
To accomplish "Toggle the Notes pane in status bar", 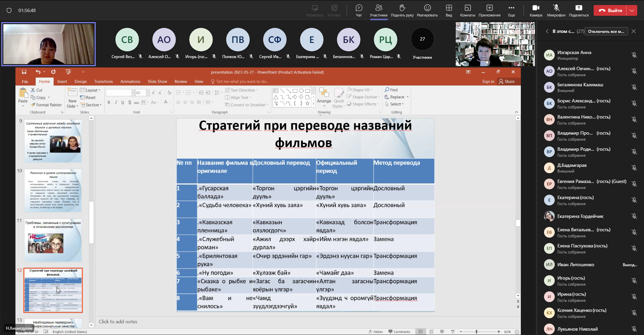I will (376, 332).
